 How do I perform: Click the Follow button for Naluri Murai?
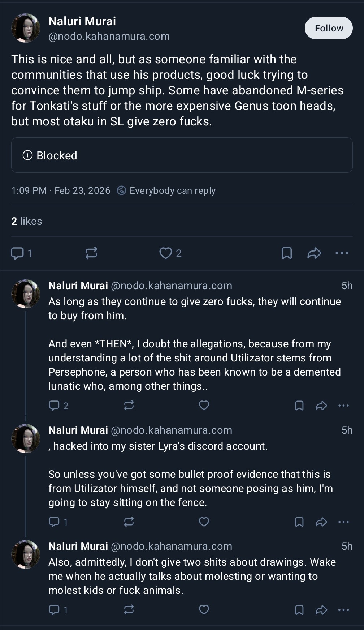click(329, 28)
